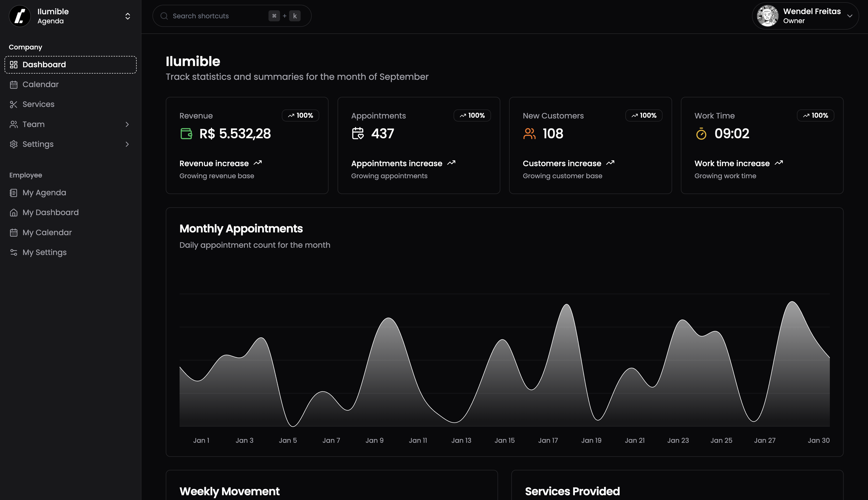Click inside the Search shortcuts input field
The height and width of the screenshot is (500, 868).
click(x=213, y=16)
